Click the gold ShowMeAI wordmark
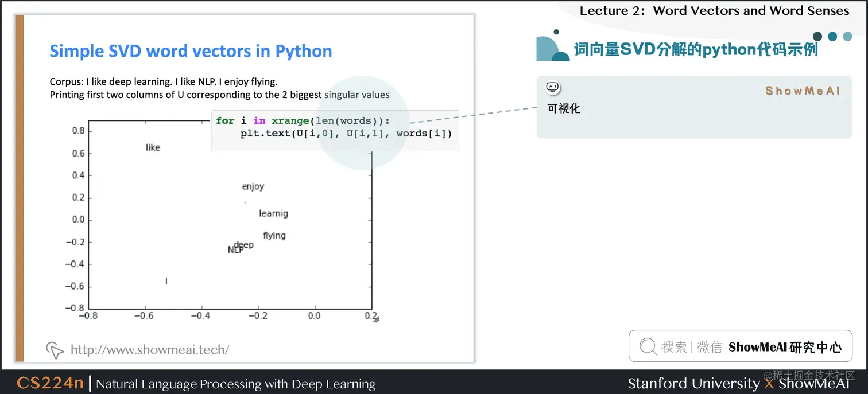Screen dimensions: 868x394 point(802,91)
